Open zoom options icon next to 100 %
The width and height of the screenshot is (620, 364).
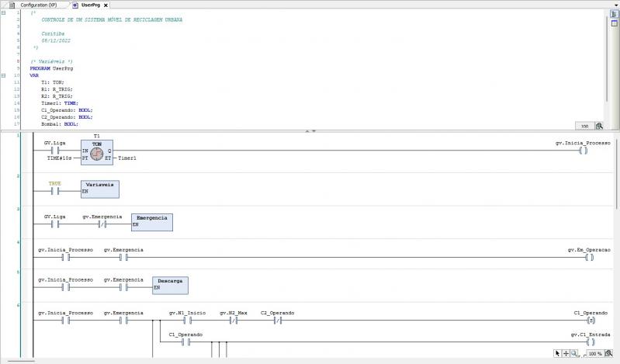(x=609, y=353)
